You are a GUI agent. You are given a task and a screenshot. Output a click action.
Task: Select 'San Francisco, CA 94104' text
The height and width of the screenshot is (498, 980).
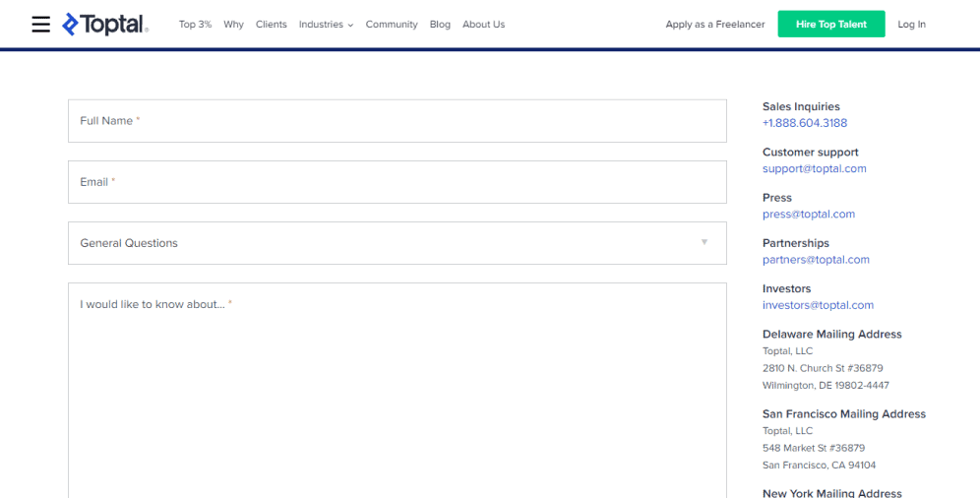click(x=819, y=466)
